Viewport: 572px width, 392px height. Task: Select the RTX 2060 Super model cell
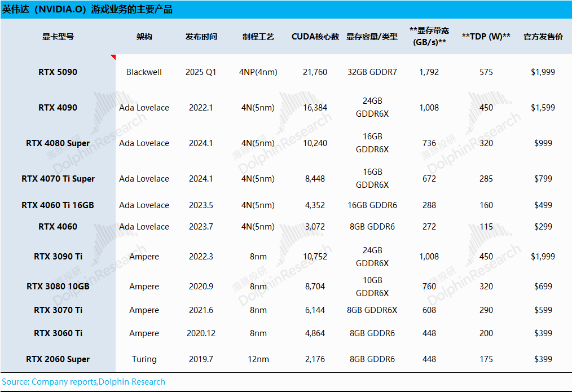pyautogui.click(x=58, y=359)
